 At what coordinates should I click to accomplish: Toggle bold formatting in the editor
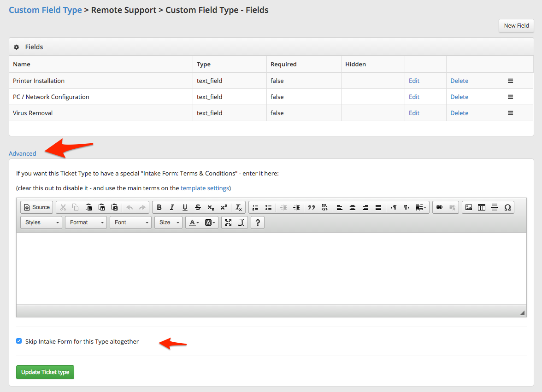[159, 207]
